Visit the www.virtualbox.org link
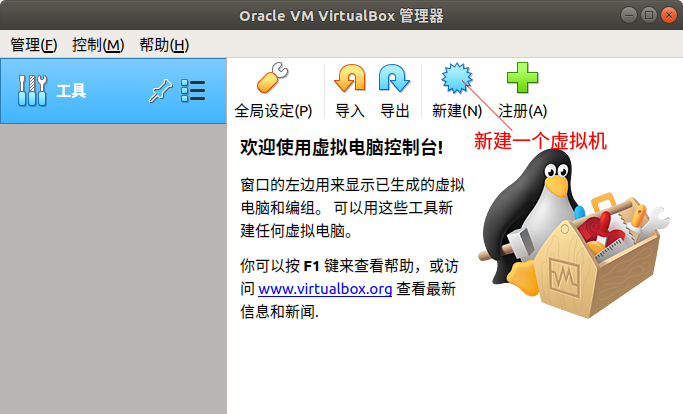Image resolution: width=683 pixels, height=414 pixels. click(x=325, y=289)
